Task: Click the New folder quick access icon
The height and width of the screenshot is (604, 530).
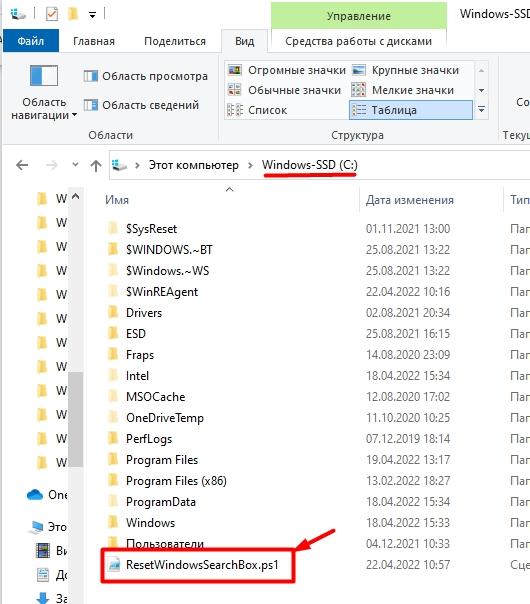Action: [x=72, y=14]
